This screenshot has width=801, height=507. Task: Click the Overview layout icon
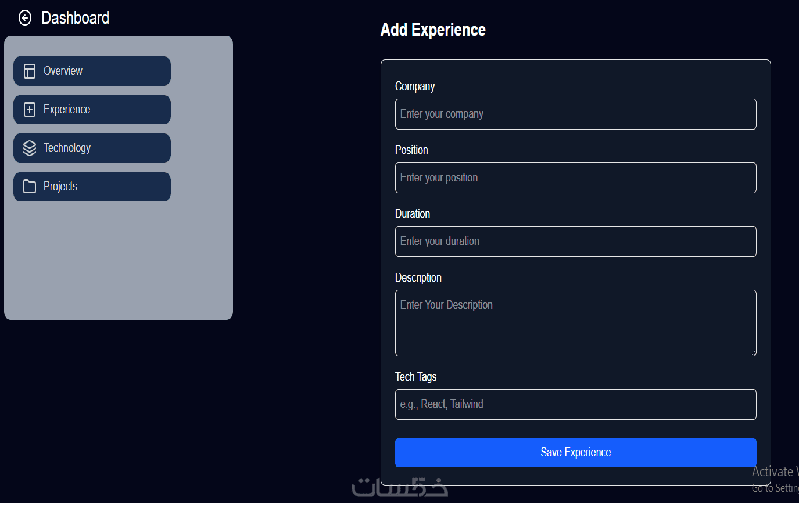click(x=29, y=71)
